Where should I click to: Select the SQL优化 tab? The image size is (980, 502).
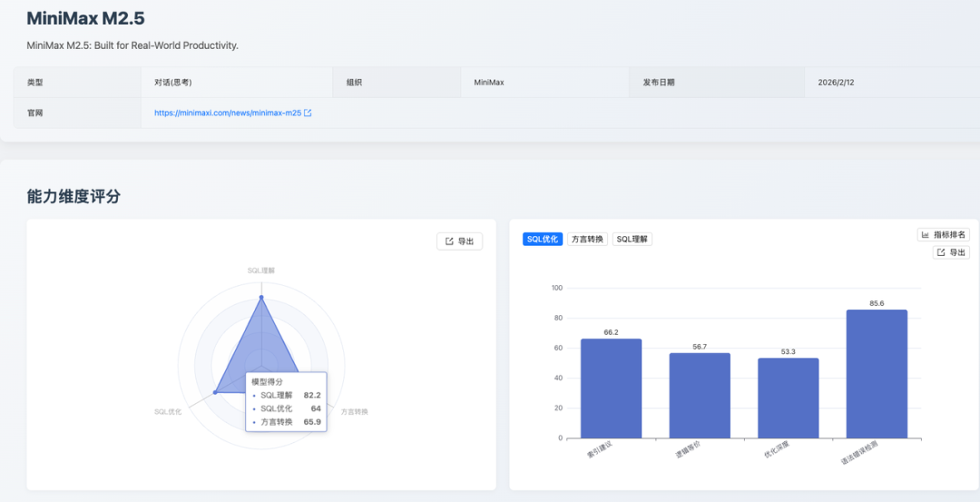tap(542, 240)
